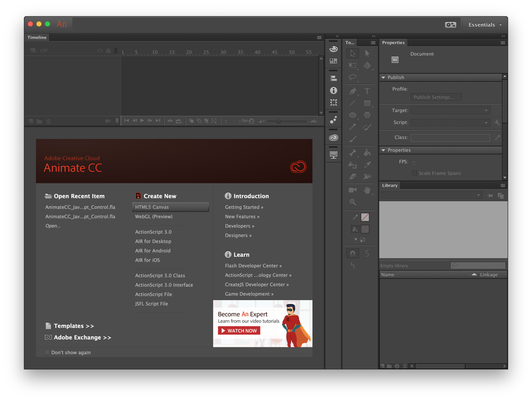The width and height of the screenshot is (532, 401).
Task: Open the Motion Presets panel icon
Action: (x=333, y=120)
